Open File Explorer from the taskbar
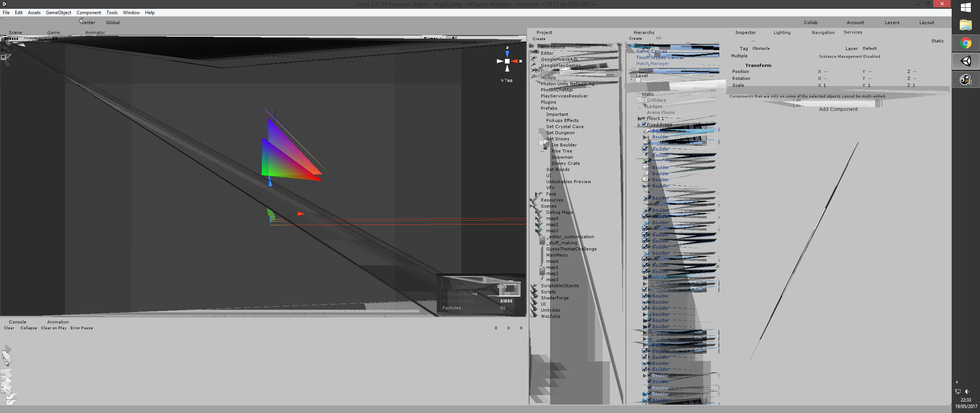 pos(965,25)
